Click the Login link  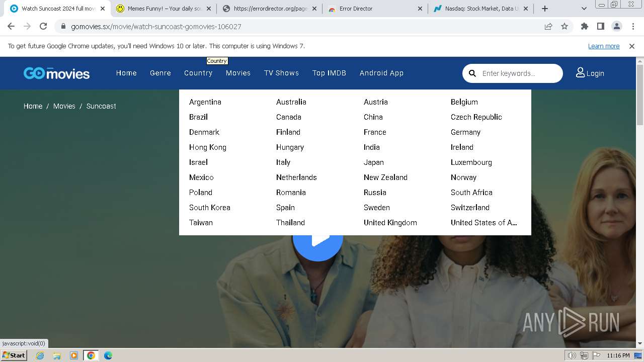595,73
